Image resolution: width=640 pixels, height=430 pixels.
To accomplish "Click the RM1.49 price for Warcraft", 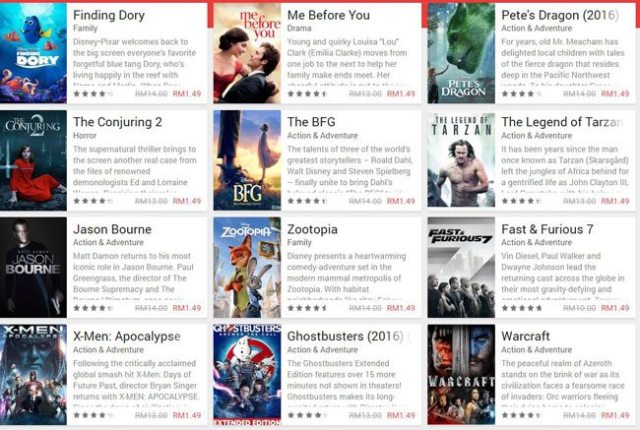I will [x=615, y=415].
